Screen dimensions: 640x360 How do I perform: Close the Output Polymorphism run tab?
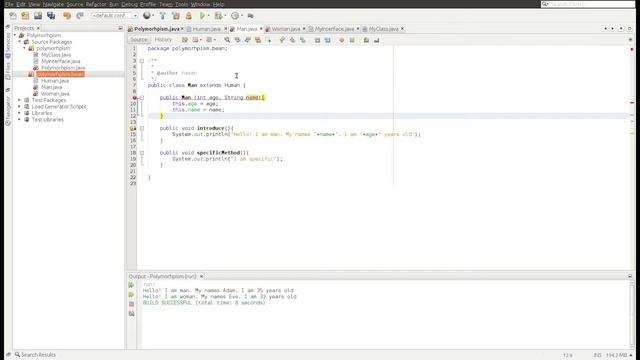coord(201,276)
